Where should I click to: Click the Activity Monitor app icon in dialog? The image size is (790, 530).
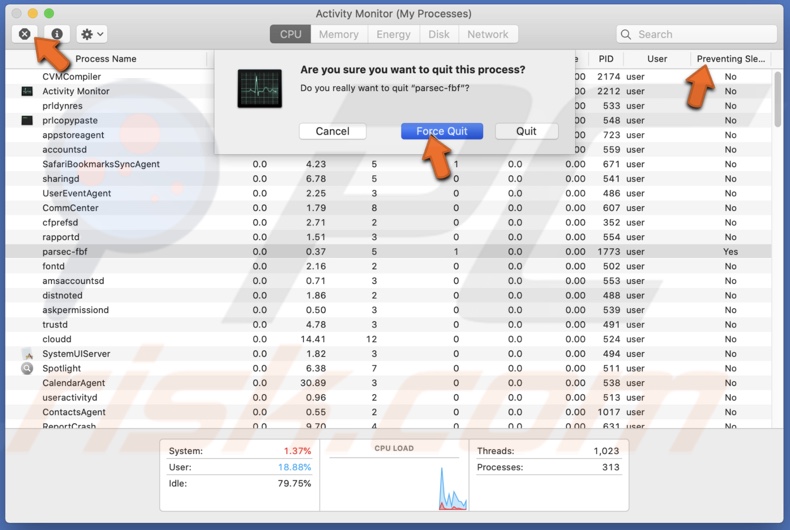[259, 89]
